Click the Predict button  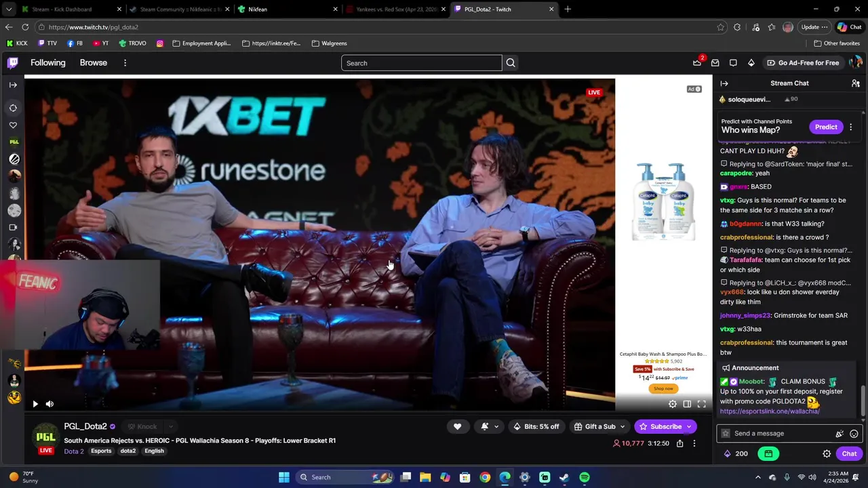[826, 127]
